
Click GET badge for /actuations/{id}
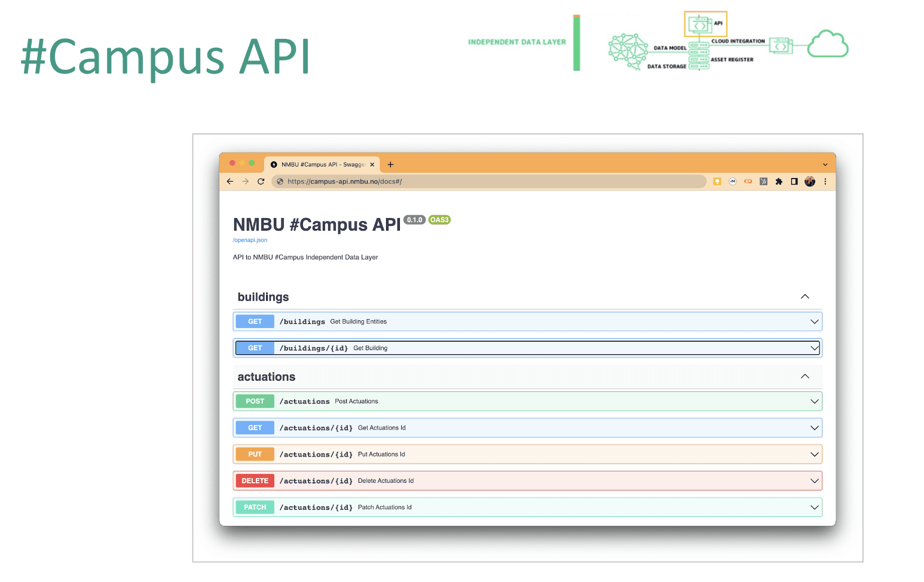pyautogui.click(x=255, y=428)
